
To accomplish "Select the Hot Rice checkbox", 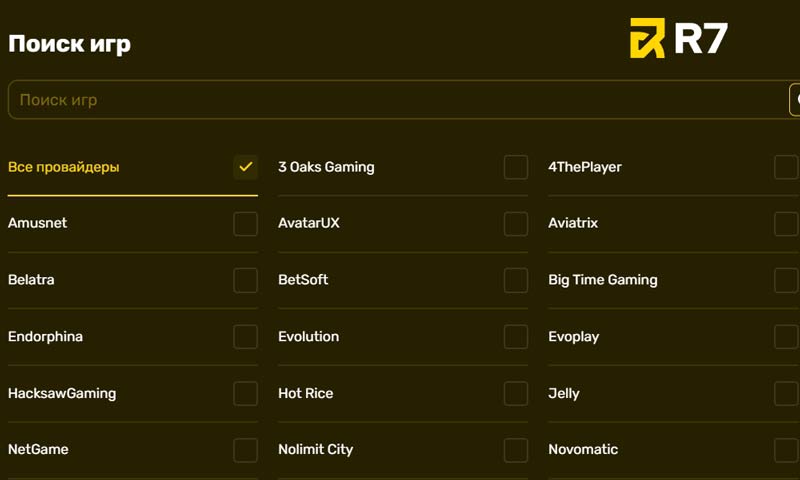I will click(516, 393).
